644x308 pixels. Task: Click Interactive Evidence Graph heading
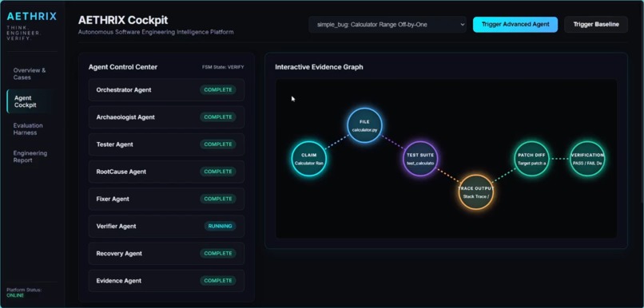pos(319,67)
